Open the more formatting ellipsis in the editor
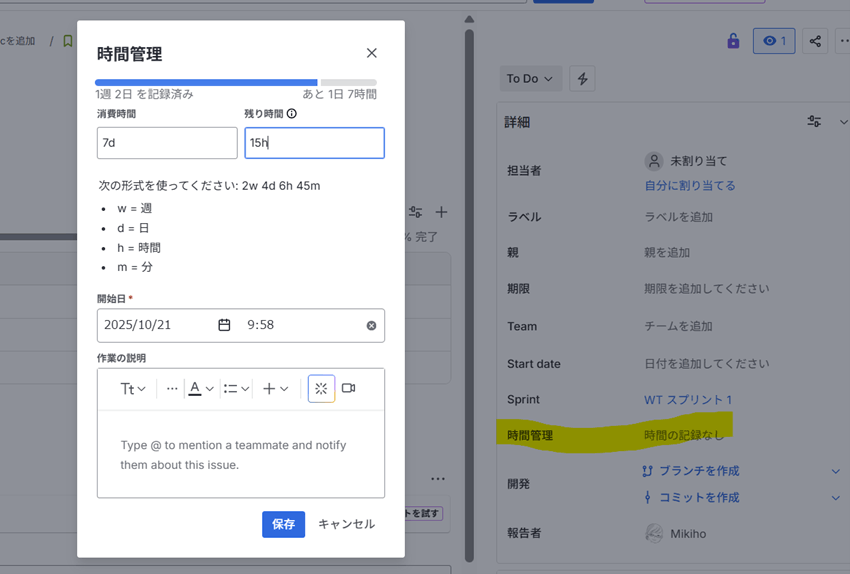Screen dimensions: 850x574 click(172, 389)
